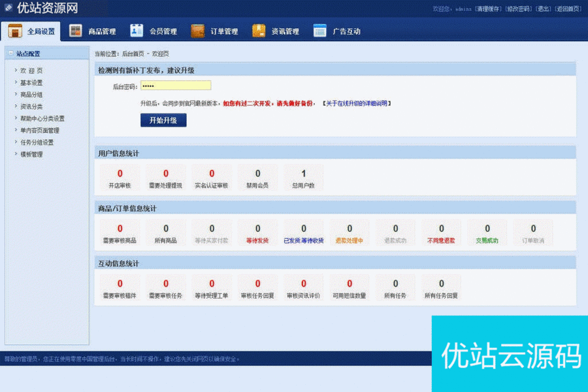Open 关于在线升级的详细说明 link
Screen dimensions: 588x392
pos(357,103)
